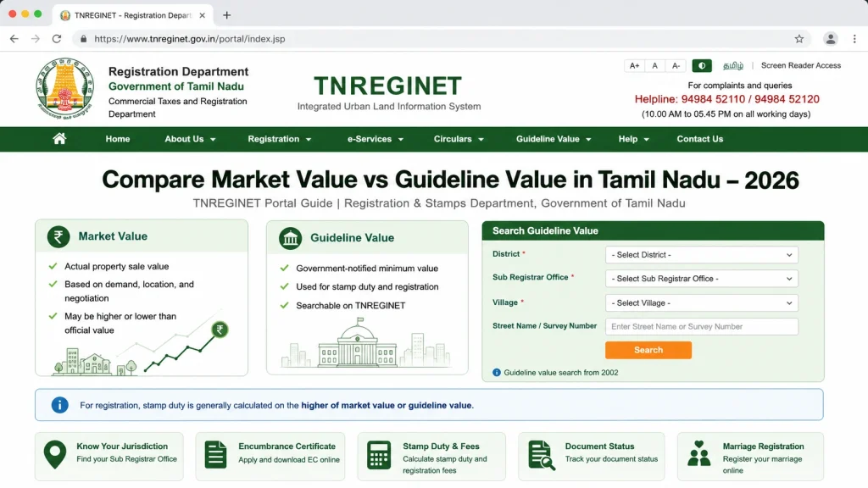Open Contact Us in the navbar
Image resolution: width=868 pixels, height=488 pixels.
tap(699, 139)
